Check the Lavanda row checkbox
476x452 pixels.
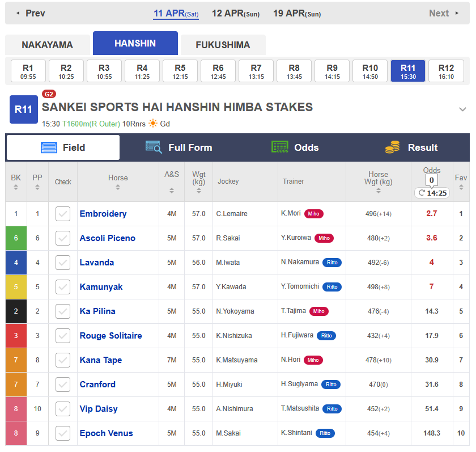tap(63, 263)
